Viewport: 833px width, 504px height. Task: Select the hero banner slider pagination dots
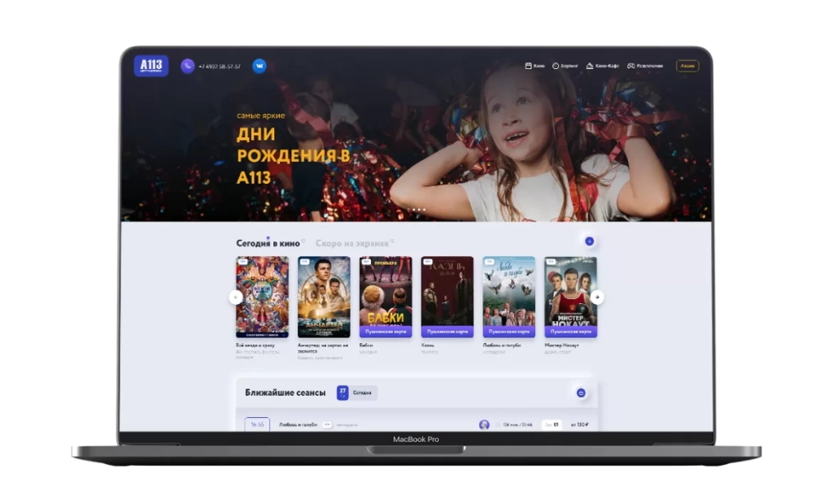click(x=416, y=210)
